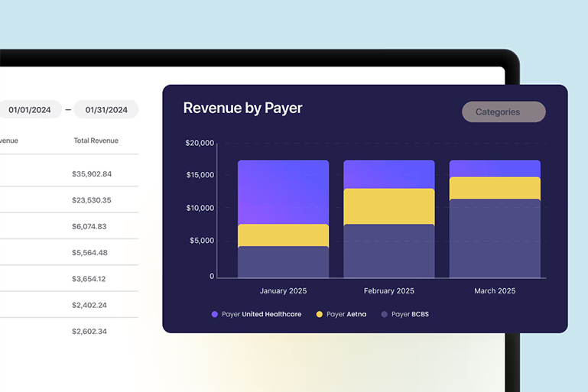This screenshot has height=392, width=588.
Task: Select the $2,402.24 revenue cell
Action: click(89, 305)
